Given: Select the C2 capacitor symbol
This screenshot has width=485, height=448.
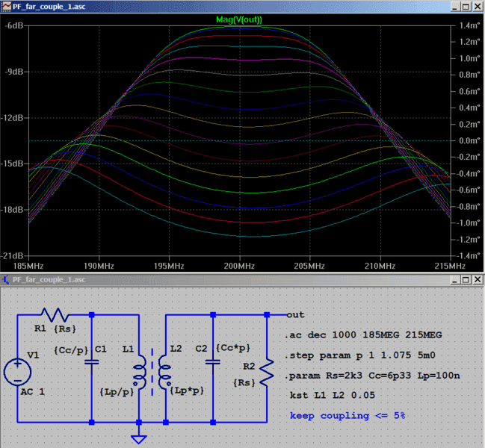Looking at the screenshot, I should tap(214, 361).
